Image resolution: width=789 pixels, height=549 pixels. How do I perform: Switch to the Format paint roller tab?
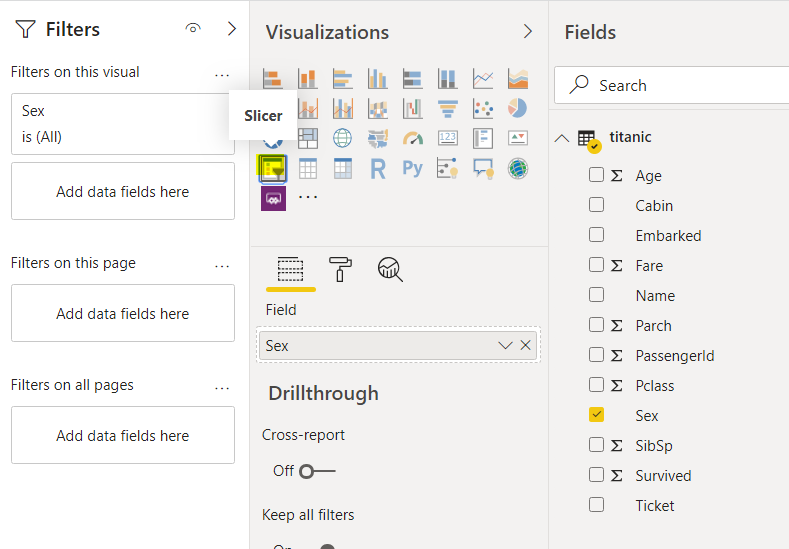340,268
